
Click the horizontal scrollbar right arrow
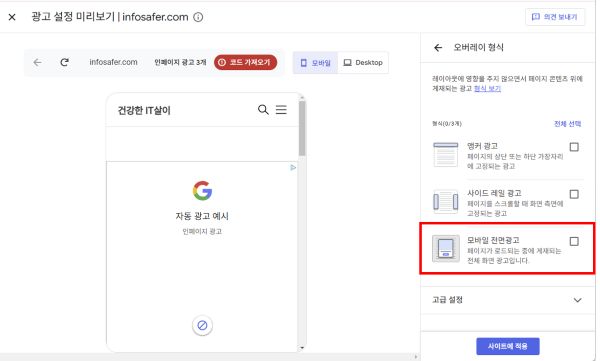point(416,357)
